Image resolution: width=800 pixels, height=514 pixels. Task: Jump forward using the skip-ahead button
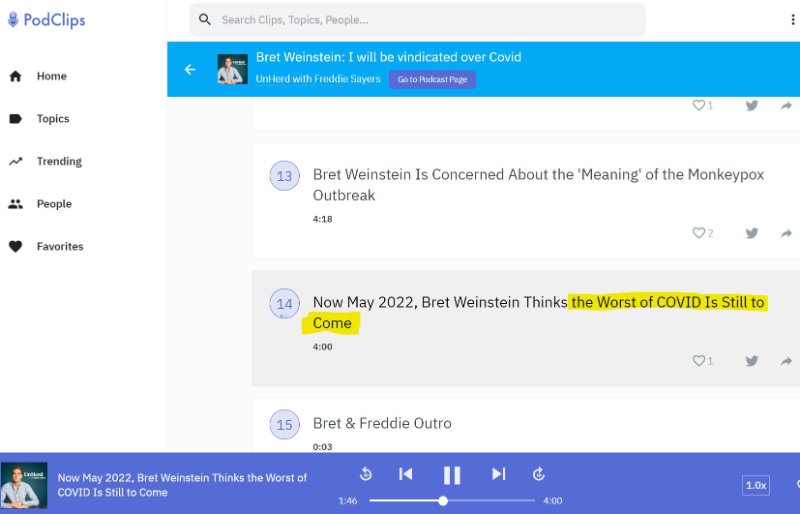coord(539,474)
